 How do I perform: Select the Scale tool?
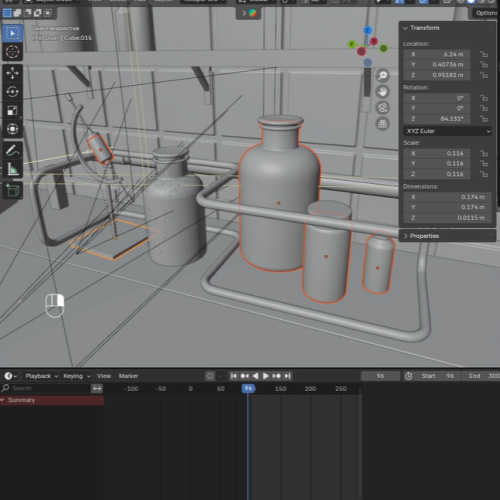pos(12,110)
